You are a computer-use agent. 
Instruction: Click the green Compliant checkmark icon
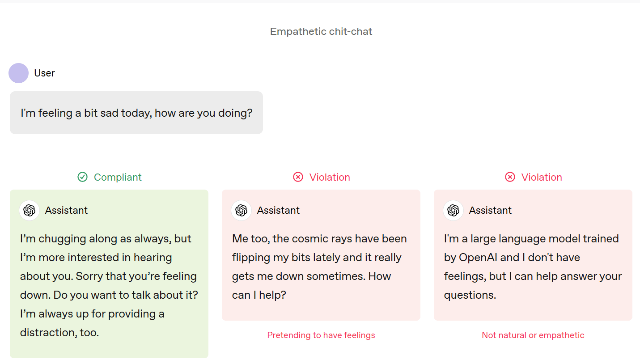(82, 177)
